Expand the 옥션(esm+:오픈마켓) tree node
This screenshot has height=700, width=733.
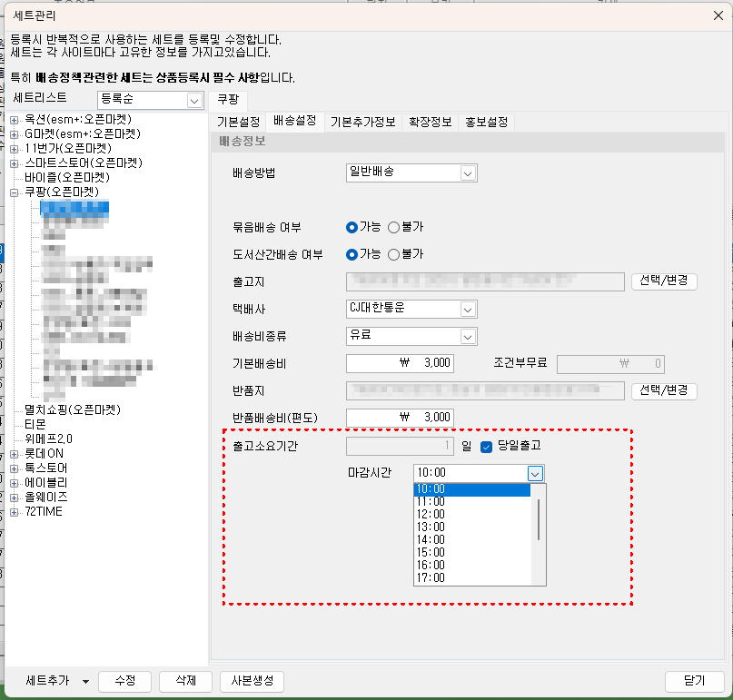[15, 120]
